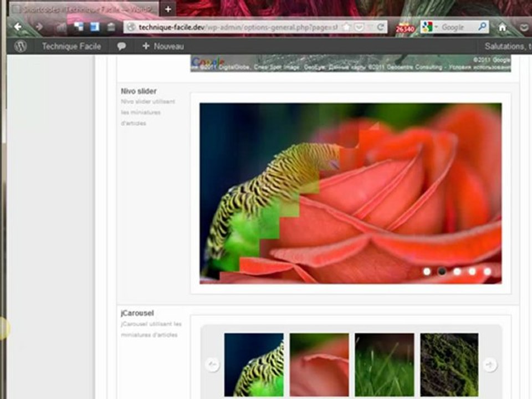Select third Nivo slider navigation dot
The width and height of the screenshot is (532, 399).
tap(457, 272)
